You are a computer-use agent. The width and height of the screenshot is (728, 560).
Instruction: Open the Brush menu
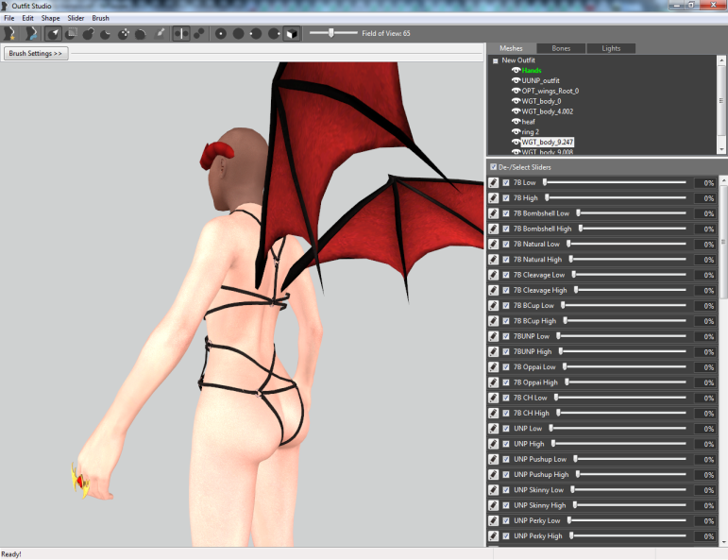100,18
